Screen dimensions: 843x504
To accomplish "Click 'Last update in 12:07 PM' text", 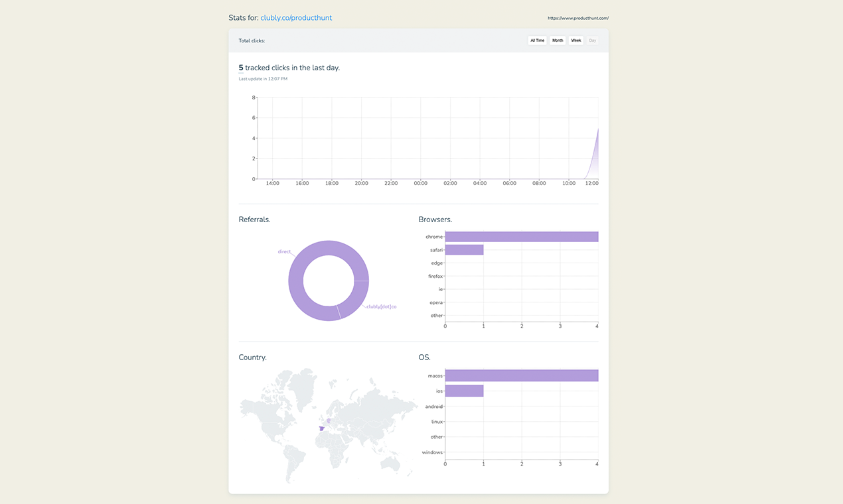I will tap(263, 79).
